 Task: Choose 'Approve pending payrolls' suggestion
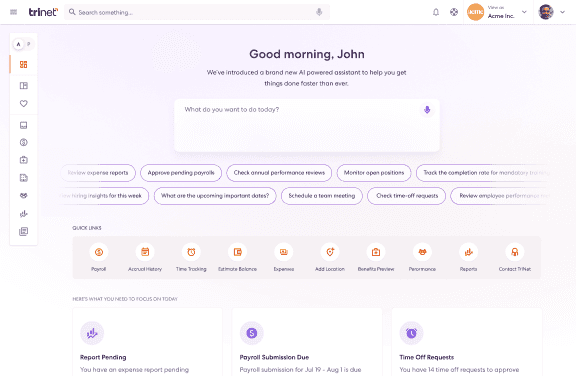(181, 173)
